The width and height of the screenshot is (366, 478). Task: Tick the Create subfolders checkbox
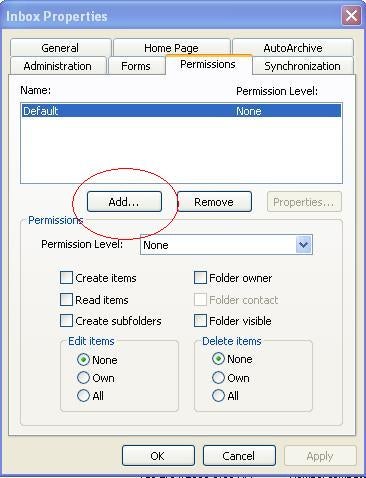pyautogui.click(x=66, y=321)
